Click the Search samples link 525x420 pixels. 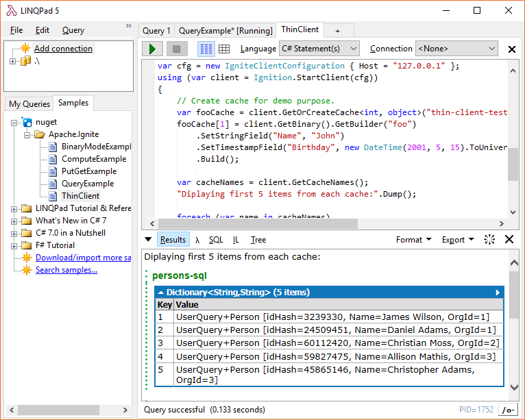coord(66,270)
